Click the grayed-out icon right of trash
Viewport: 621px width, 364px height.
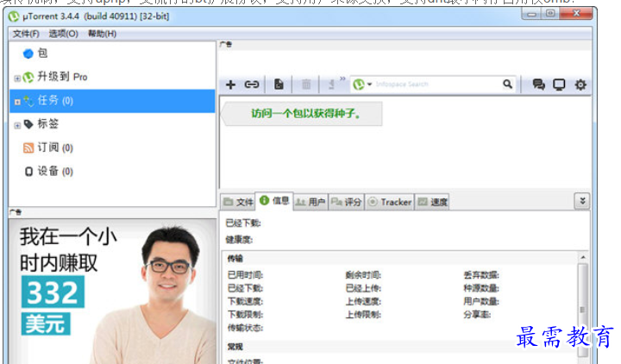pyautogui.click(x=332, y=85)
